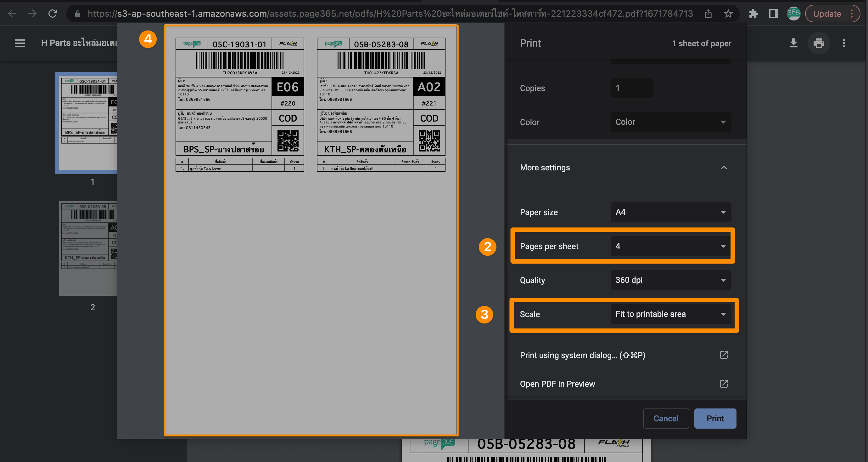Click the address bar URL
868x462 pixels.
[390, 14]
